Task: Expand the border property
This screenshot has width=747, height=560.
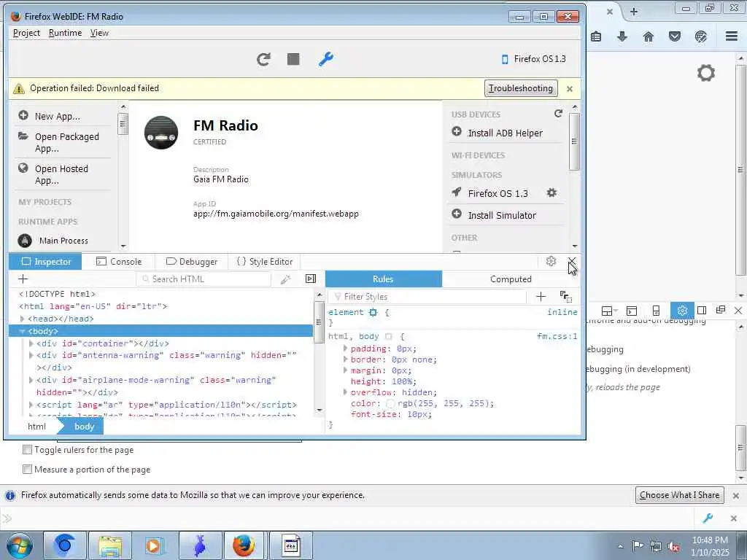Action: (x=345, y=359)
